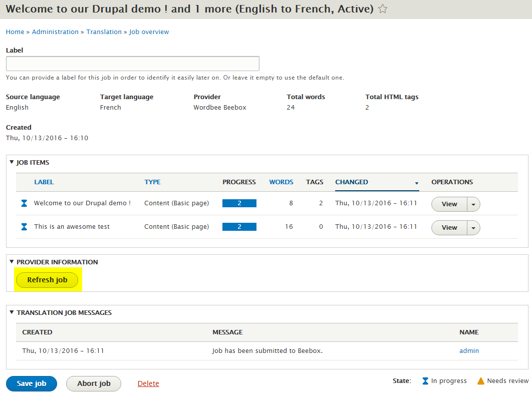Sort job items by Words column
This screenshot has height=397, width=532.
click(281, 182)
